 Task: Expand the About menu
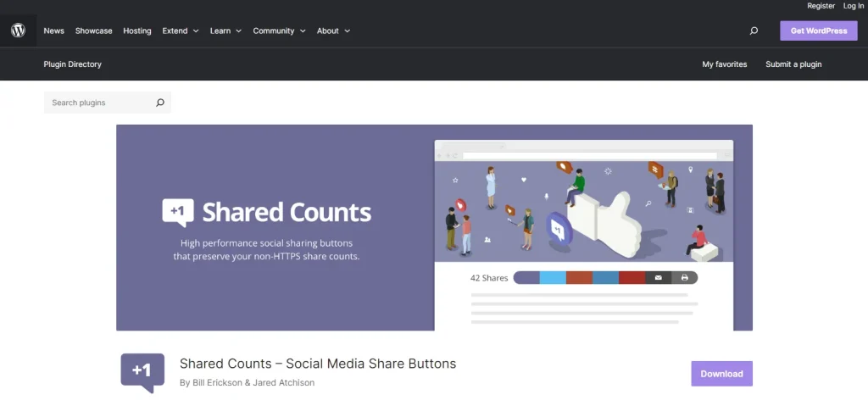tap(333, 31)
